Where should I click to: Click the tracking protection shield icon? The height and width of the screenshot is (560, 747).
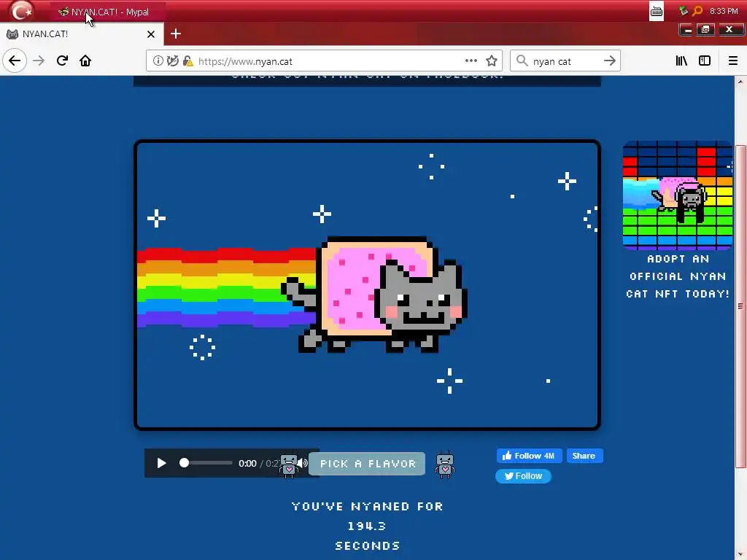click(173, 61)
